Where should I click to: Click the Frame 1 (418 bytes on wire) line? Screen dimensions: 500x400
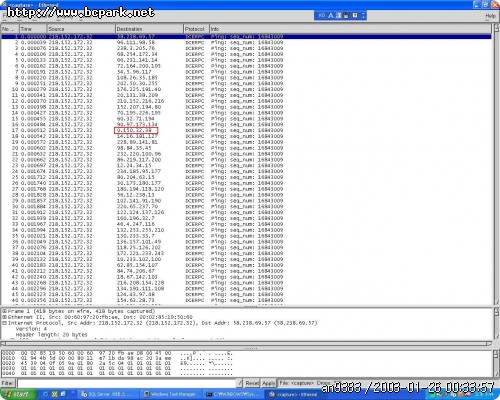pyautogui.click(x=82, y=311)
